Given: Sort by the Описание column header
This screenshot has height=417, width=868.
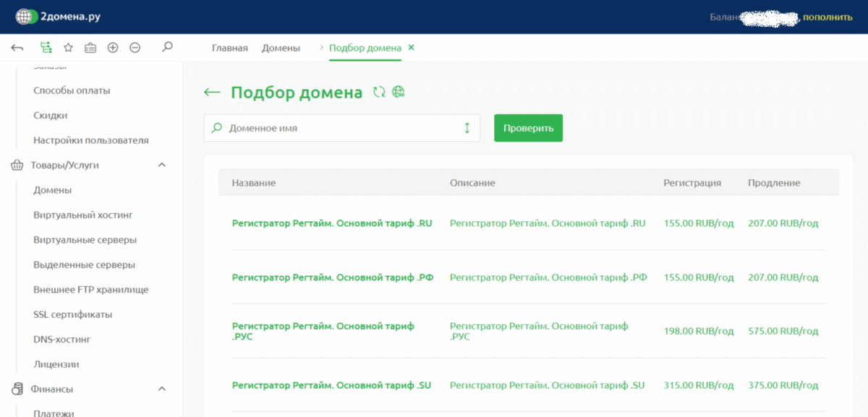Looking at the screenshot, I should tap(472, 183).
